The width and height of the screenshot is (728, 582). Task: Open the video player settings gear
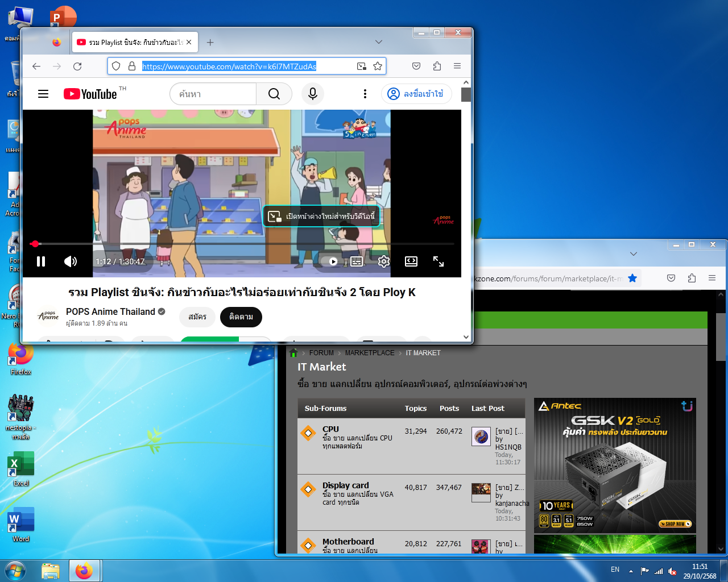coord(384,261)
